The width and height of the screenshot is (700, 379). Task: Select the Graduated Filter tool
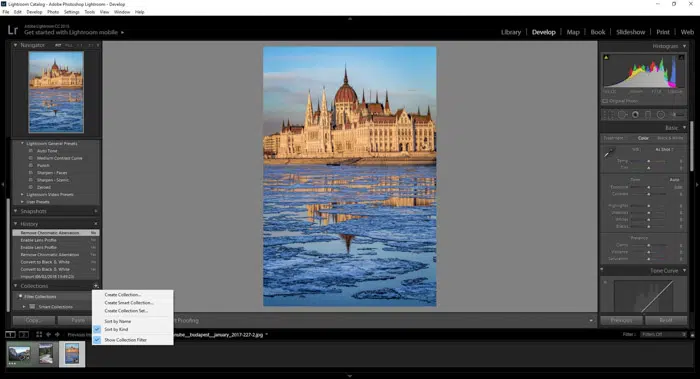pyautogui.click(x=648, y=115)
